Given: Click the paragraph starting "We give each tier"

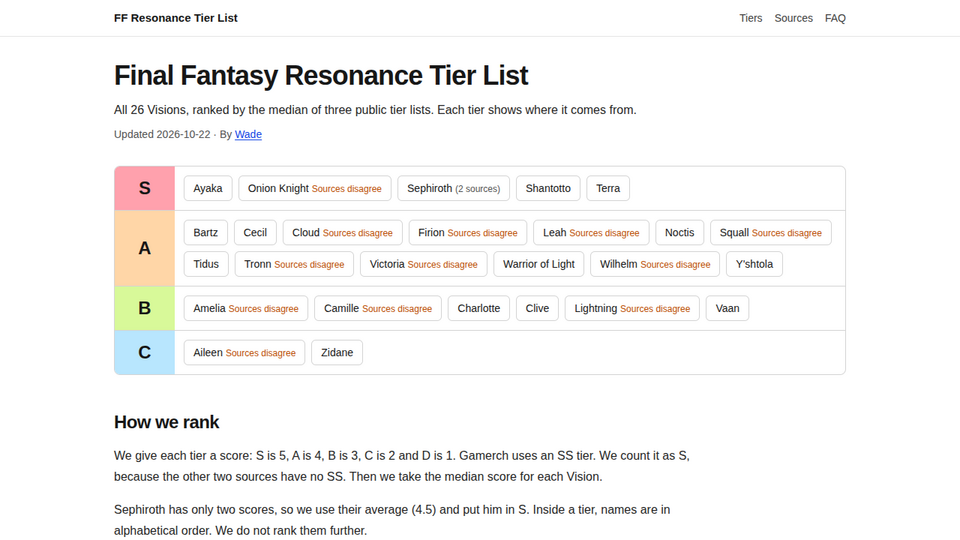Looking at the screenshot, I should [402, 466].
